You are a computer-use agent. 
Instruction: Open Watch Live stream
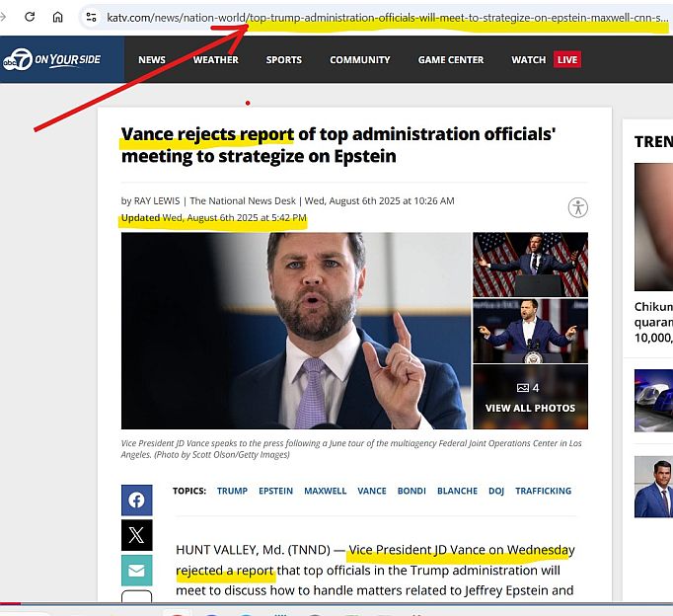(546, 59)
